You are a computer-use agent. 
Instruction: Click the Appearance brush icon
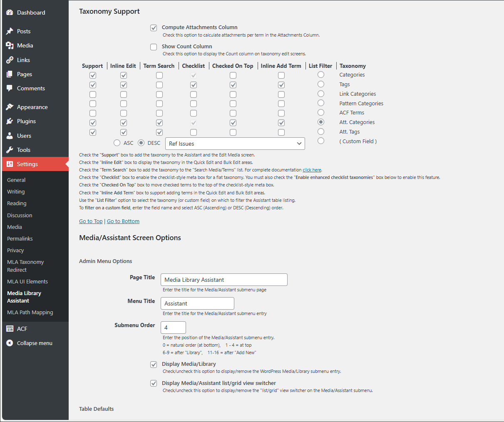click(x=10, y=107)
